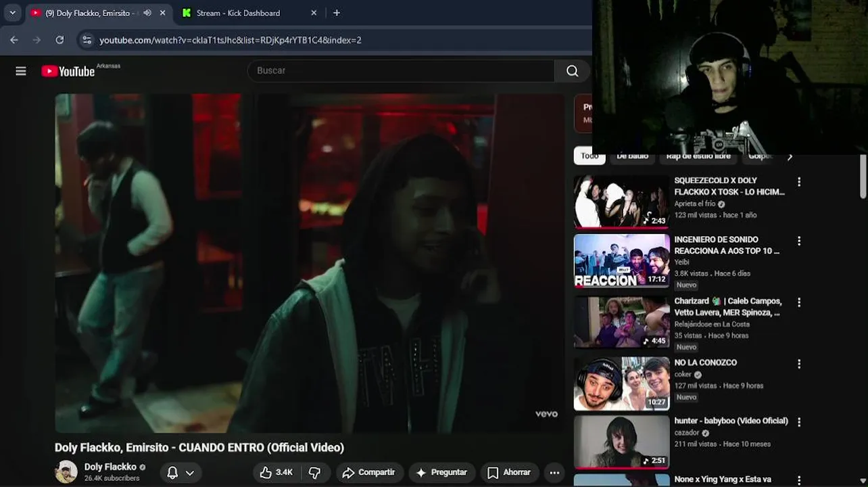Close the Doly Flackko YouTube tab
868x487 pixels.
pos(163,13)
